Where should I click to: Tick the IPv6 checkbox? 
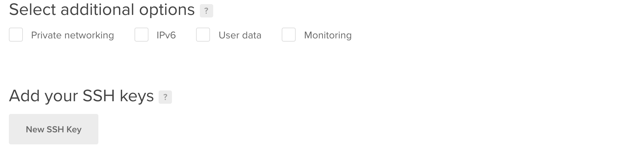tap(141, 35)
